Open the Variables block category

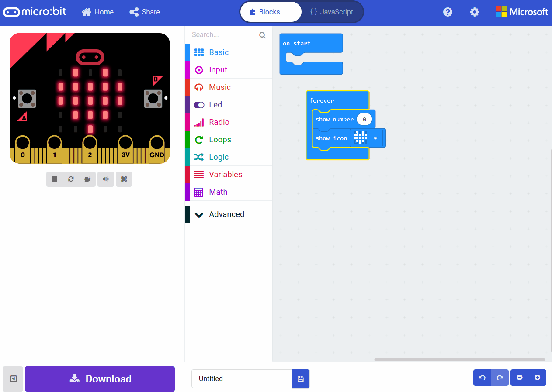point(228,175)
